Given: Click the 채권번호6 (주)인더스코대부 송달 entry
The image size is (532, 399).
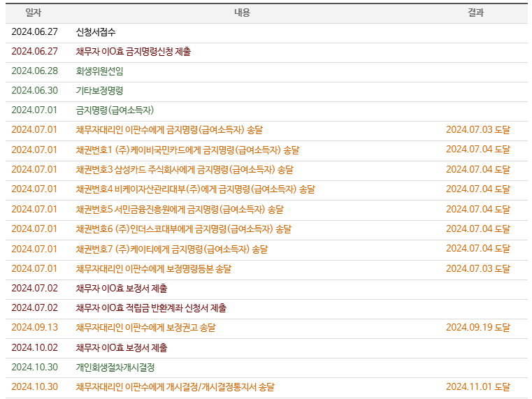Looking at the screenshot, I should point(184,229).
